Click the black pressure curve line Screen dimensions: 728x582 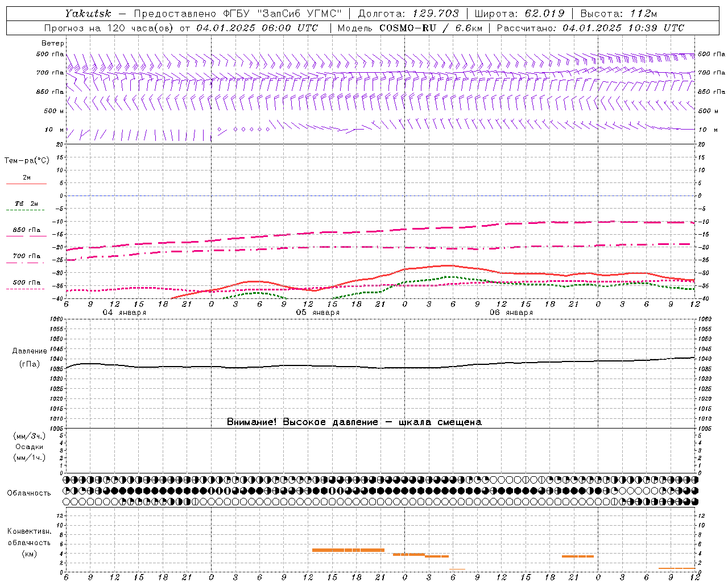coord(380,367)
